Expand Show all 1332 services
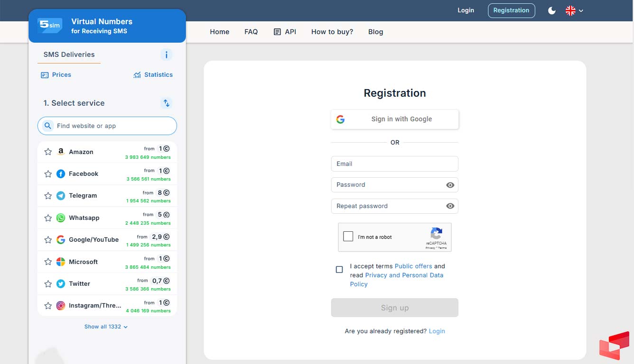The image size is (634, 364). 106,327
